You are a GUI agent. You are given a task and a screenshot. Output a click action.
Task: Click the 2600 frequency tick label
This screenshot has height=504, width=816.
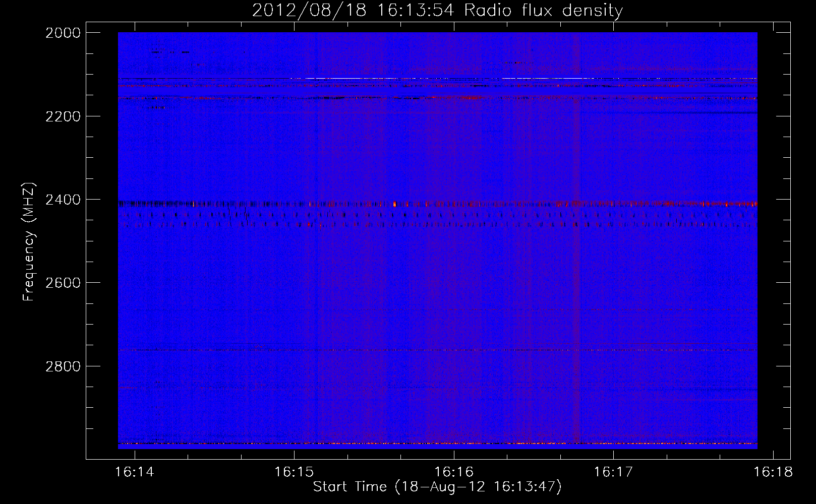coord(63,283)
